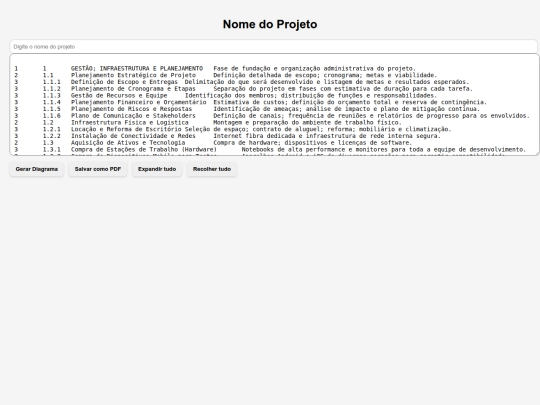This screenshot has width=540, height=405.
Task: Click the Gerar Diagrama button
Action: click(x=37, y=169)
